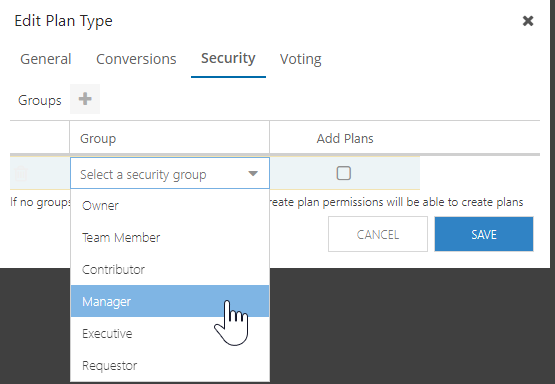Delete the group row with trash icon
This screenshot has width=555, height=384.
pos(21,173)
